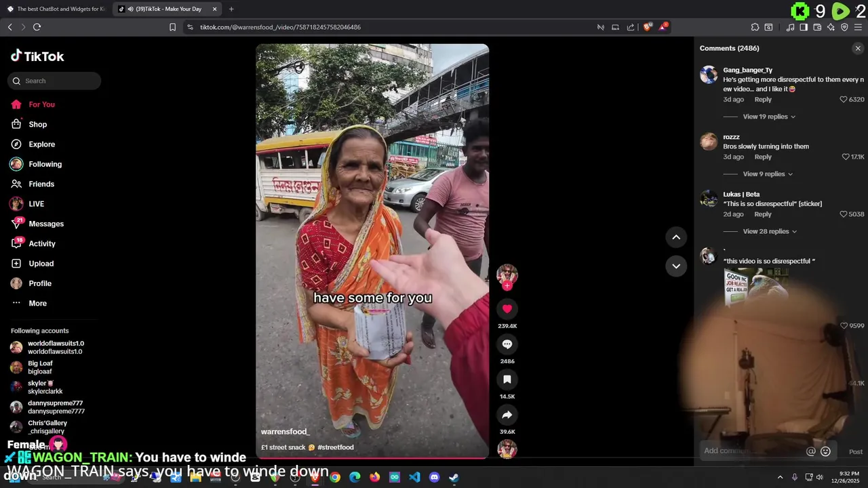Open Gang_banger_Ty's profile avatar
868x488 pixels.
[x=709, y=75]
